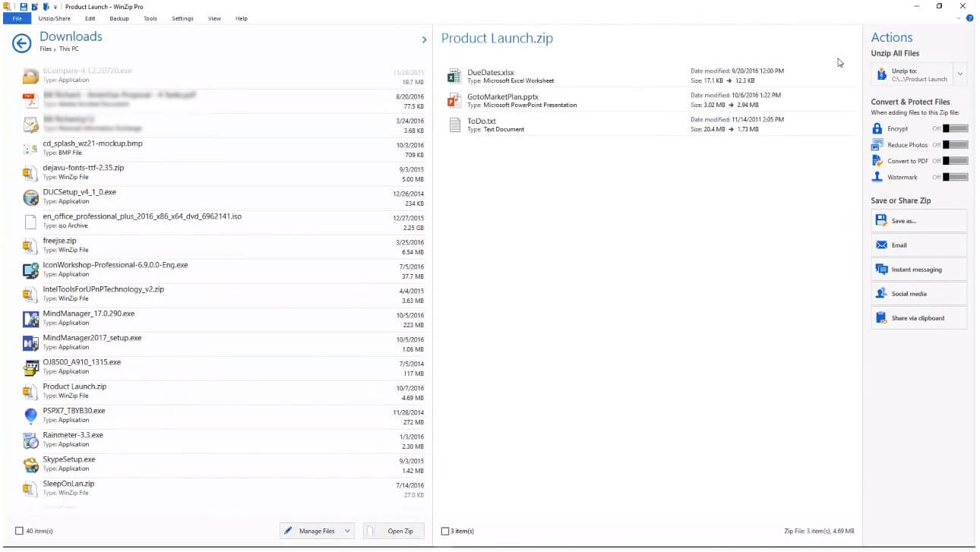Click the Share via clipboard button
The width and height of the screenshot is (980, 552).
click(x=918, y=318)
